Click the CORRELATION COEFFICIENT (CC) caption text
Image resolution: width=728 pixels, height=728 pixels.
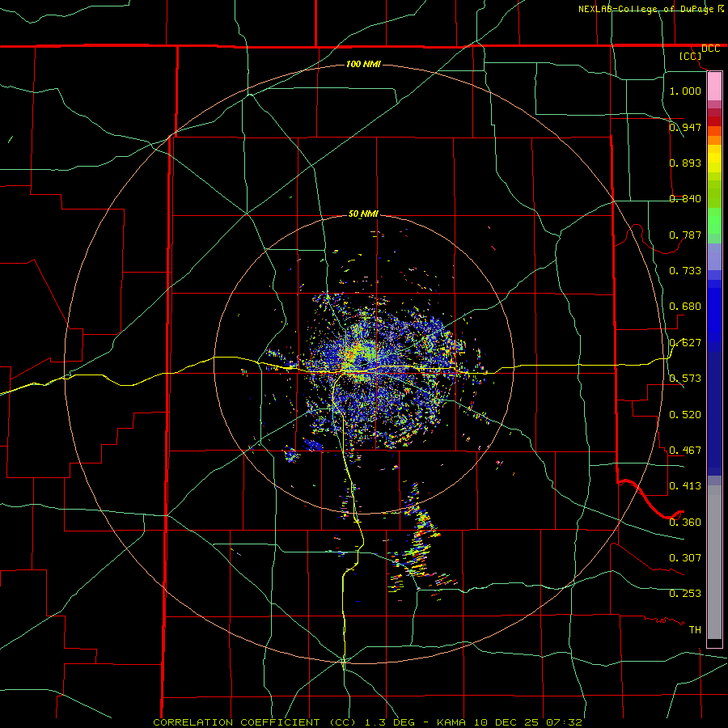coord(255,722)
